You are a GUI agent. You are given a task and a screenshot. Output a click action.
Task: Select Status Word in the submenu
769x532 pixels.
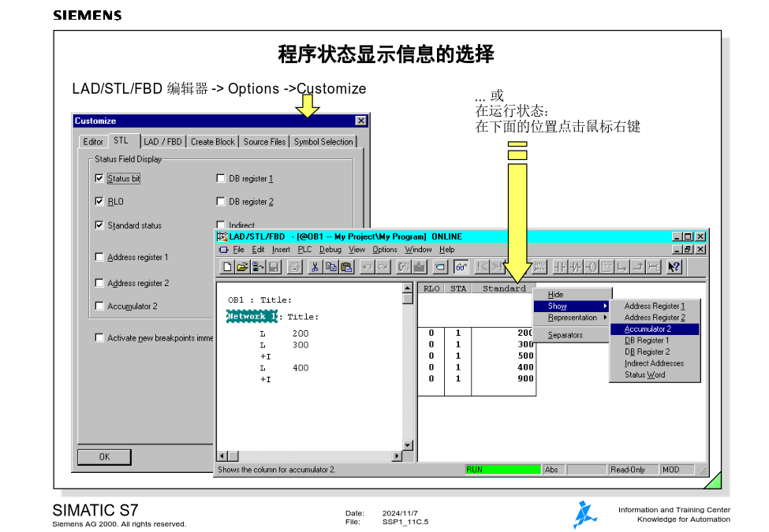pos(655,374)
